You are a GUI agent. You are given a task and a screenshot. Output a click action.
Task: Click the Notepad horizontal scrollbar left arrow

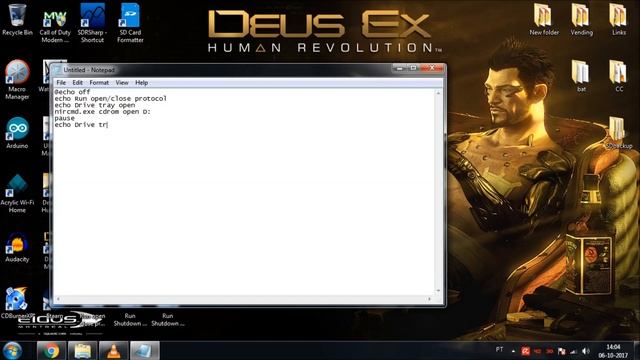58,299
